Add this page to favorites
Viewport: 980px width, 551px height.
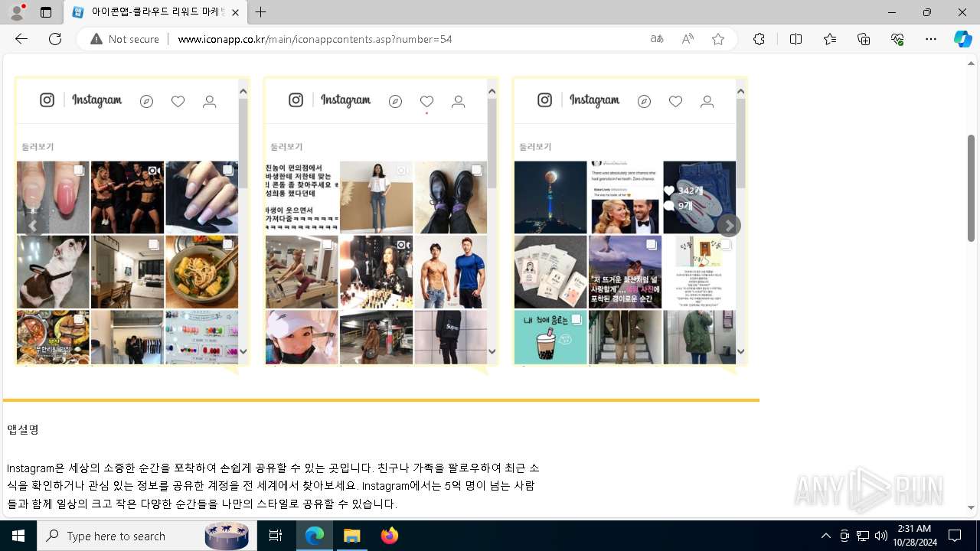click(718, 39)
